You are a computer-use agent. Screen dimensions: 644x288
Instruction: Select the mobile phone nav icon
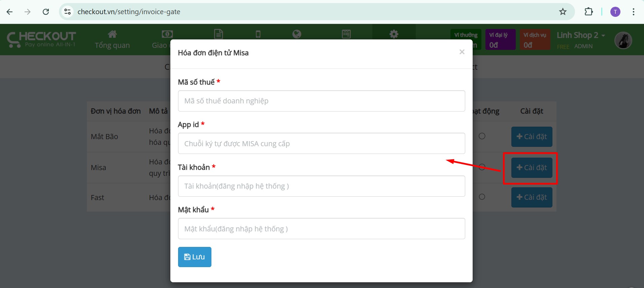[x=258, y=34]
